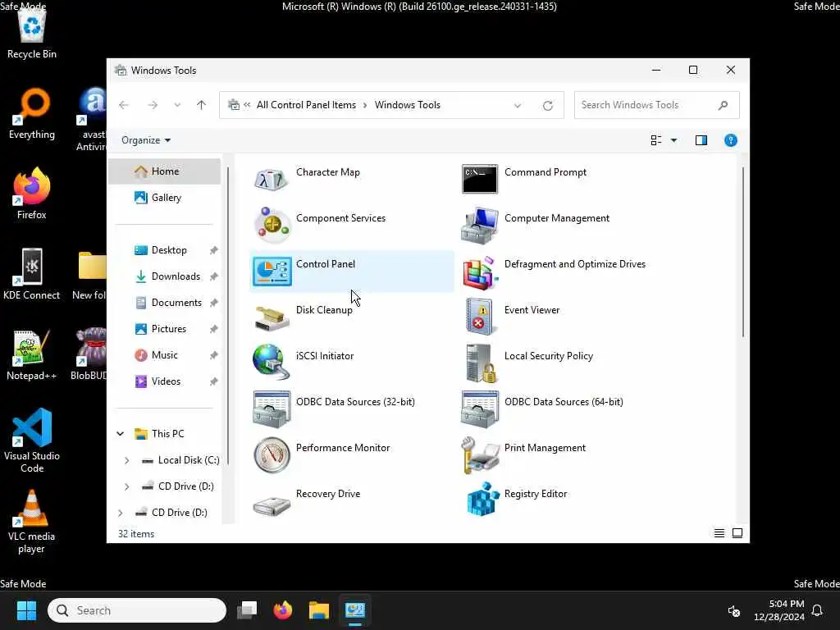Viewport: 840px width, 630px height.
Task: Switch to details view icon in status bar
Action: pyautogui.click(x=719, y=533)
